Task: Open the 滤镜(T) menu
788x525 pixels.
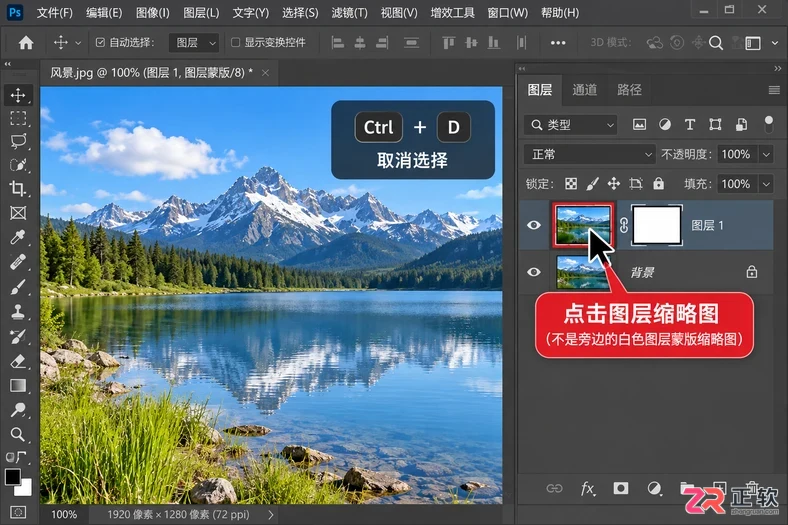Action: pyautogui.click(x=349, y=13)
